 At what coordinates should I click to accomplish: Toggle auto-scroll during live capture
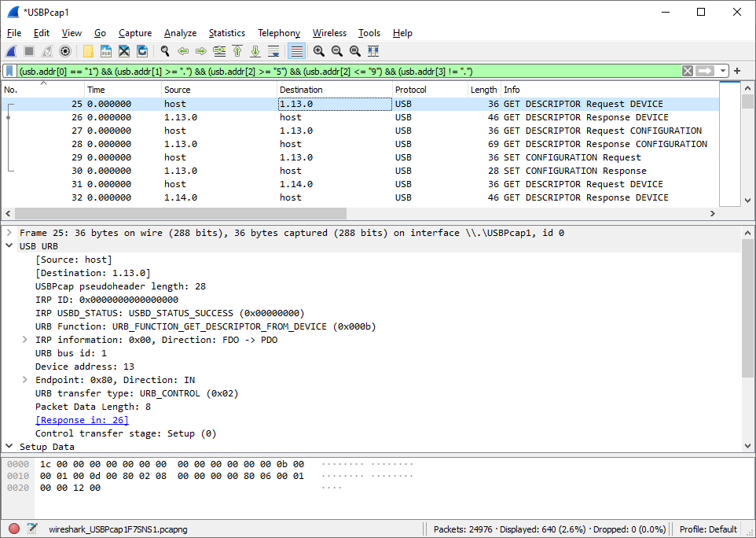pyautogui.click(x=273, y=51)
